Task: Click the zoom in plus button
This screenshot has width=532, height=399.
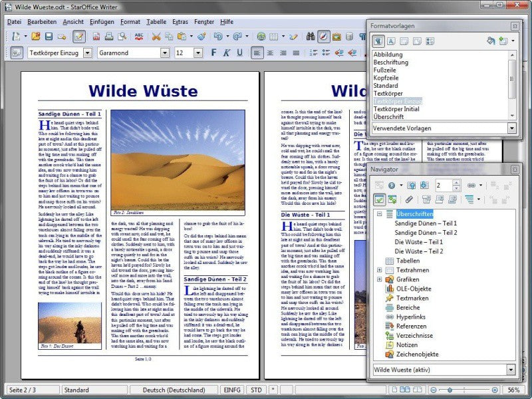Action: pos(495,390)
